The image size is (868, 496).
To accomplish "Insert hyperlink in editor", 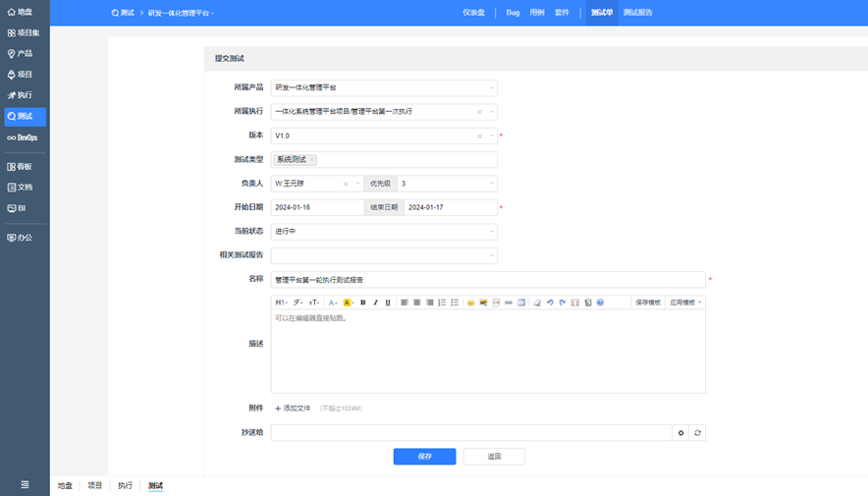I will pos(509,303).
